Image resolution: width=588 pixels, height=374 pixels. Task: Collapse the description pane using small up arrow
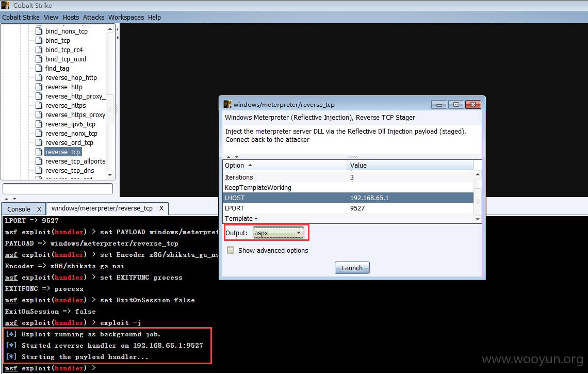coord(228,157)
